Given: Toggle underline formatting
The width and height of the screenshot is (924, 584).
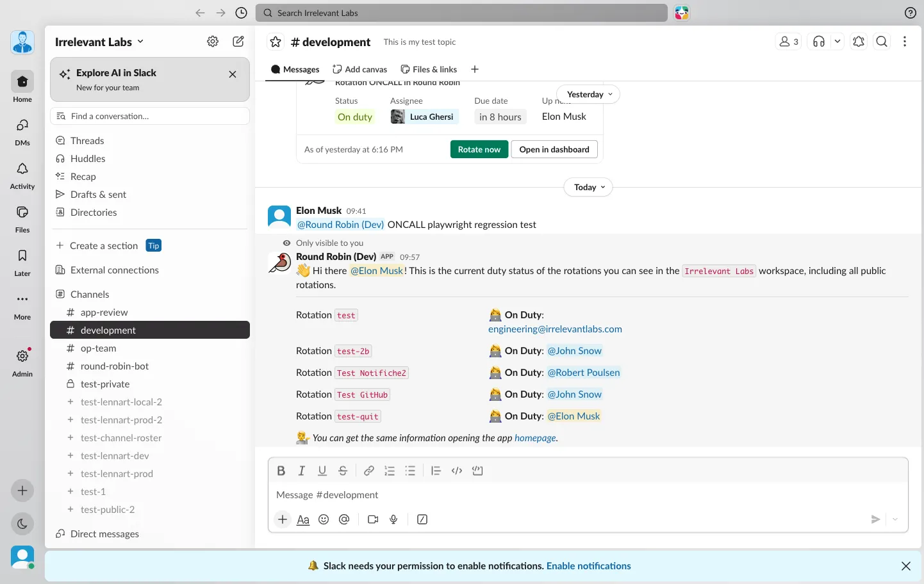Looking at the screenshot, I should 322,471.
